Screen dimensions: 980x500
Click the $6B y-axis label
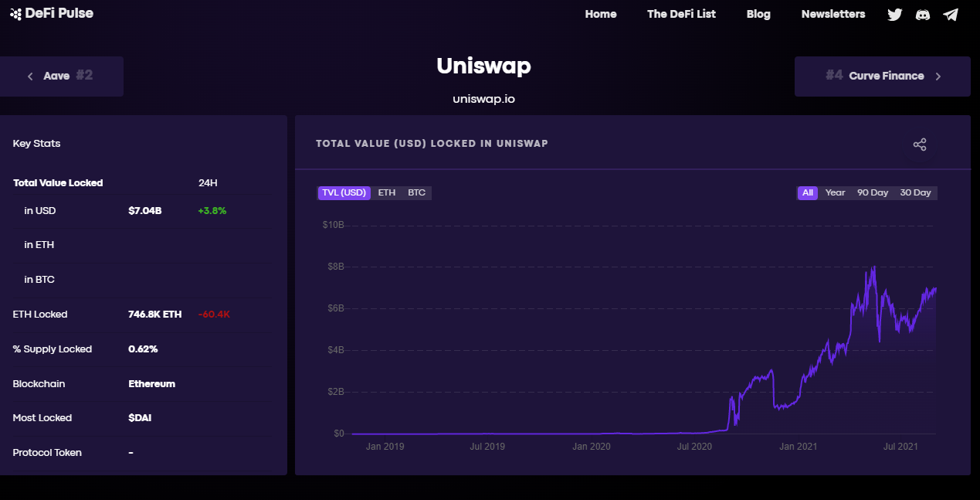pyautogui.click(x=335, y=309)
